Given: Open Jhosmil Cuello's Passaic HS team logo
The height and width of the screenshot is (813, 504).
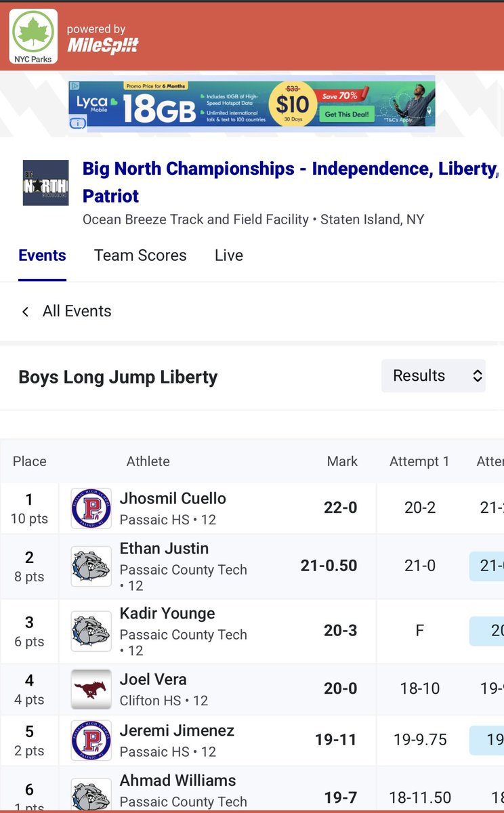Looking at the screenshot, I should [91, 508].
